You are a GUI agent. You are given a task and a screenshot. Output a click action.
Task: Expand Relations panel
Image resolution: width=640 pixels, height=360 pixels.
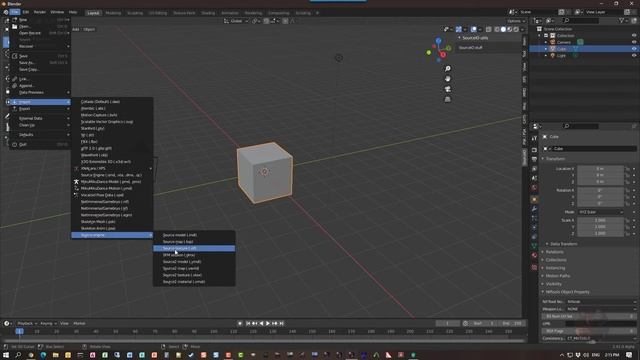pos(554,252)
